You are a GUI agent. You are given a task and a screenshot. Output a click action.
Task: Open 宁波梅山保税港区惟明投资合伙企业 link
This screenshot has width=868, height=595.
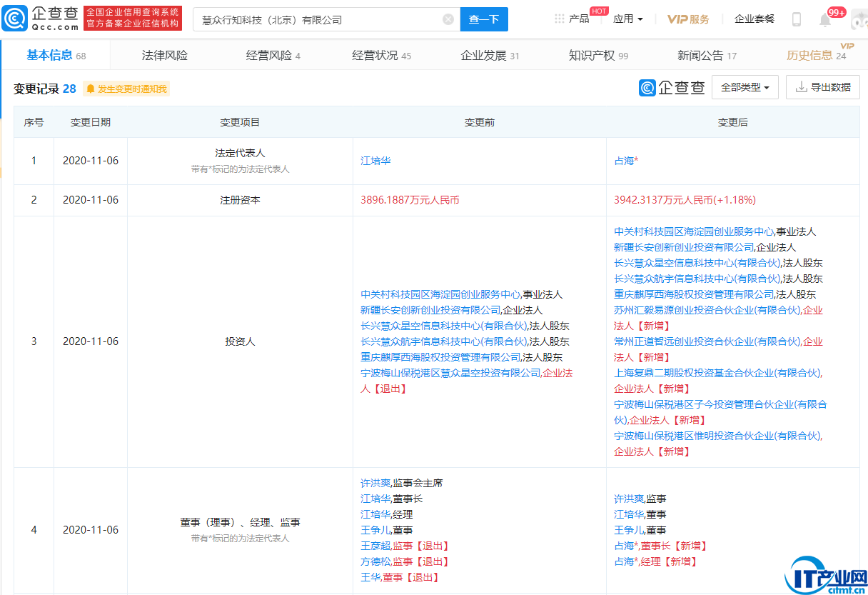point(717,436)
